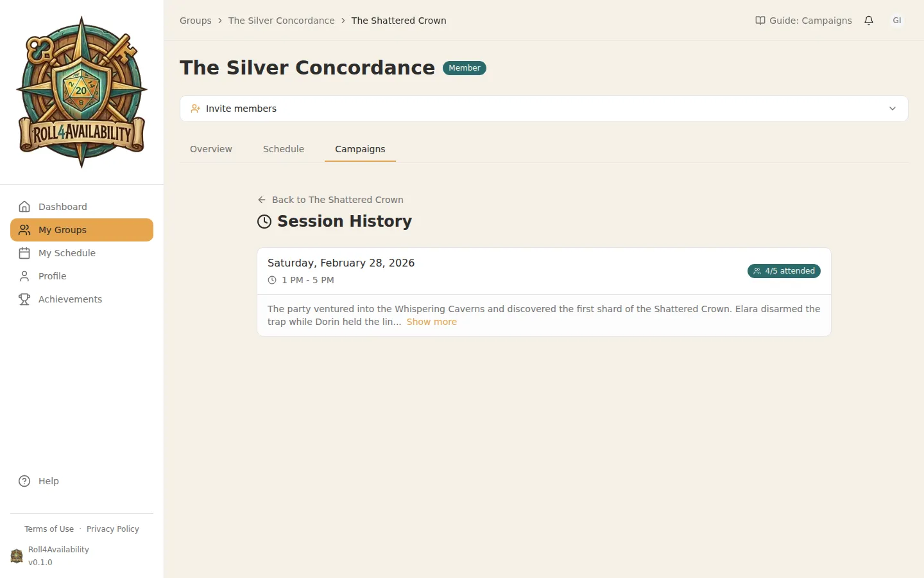Expand the session summary with Show more
The width and height of the screenshot is (924, 578).
click(431, 321)
